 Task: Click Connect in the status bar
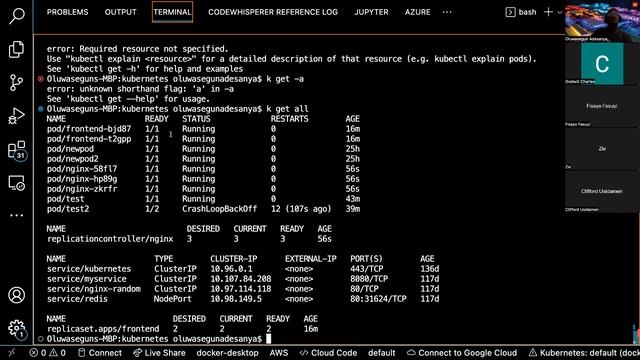coord(100,353)
